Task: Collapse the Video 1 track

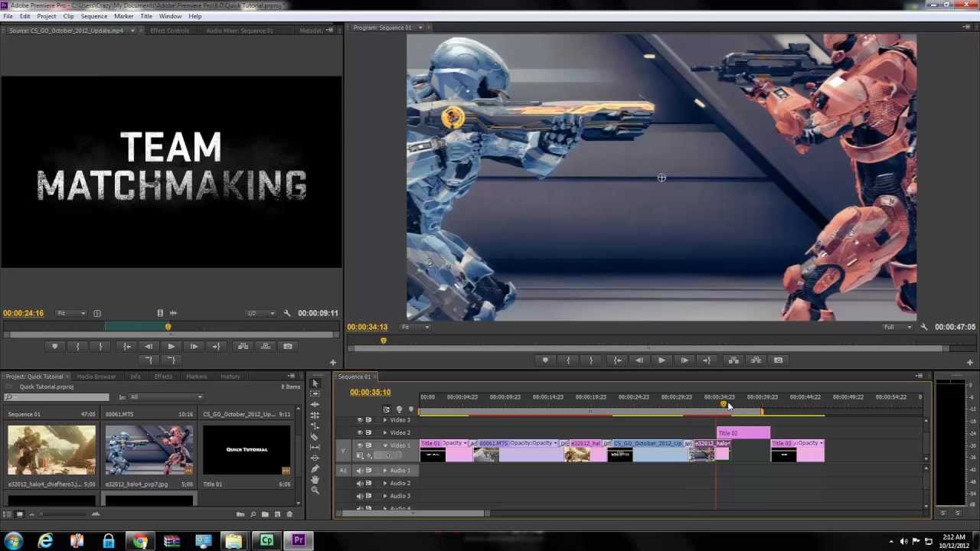Action: pos(385,445)
